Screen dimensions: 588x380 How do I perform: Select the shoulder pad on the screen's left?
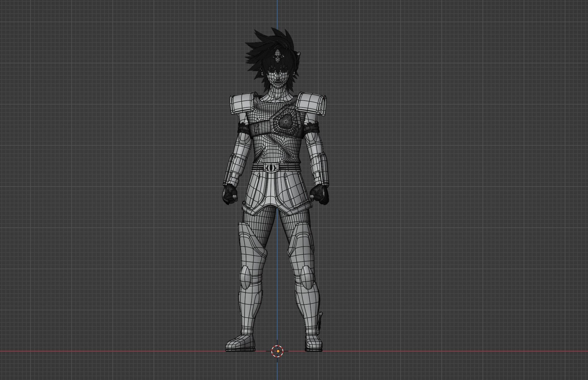[242, 104]
